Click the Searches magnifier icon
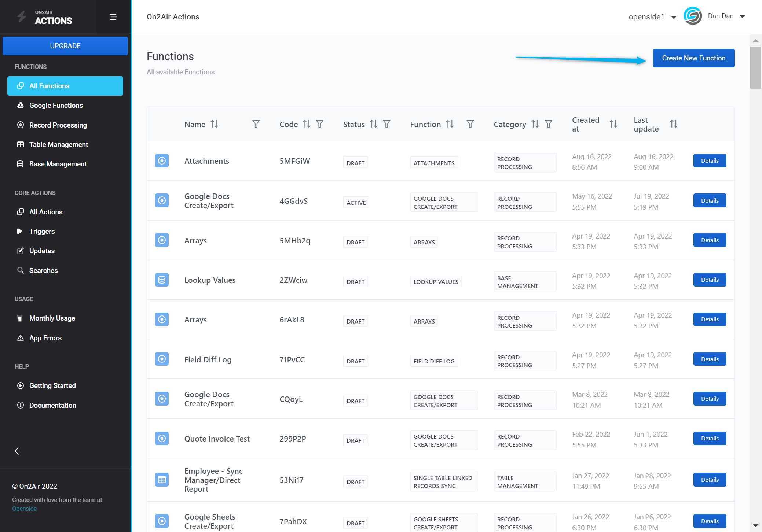The image size is (762, 532). coord(20,270)
